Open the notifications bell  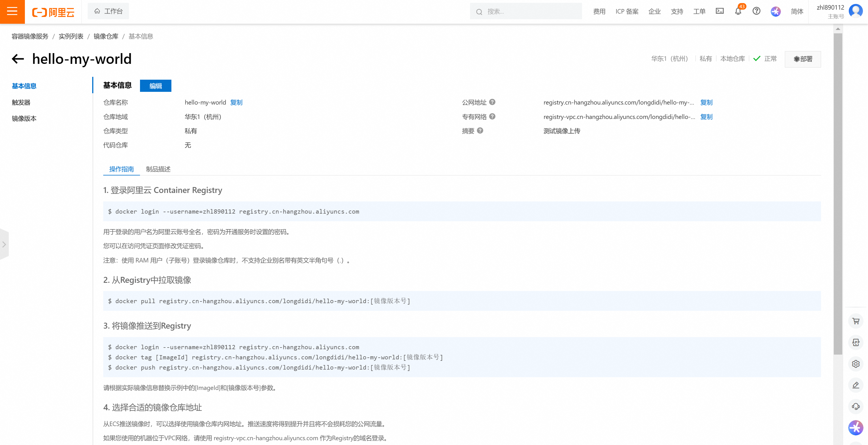click(738, 11)
